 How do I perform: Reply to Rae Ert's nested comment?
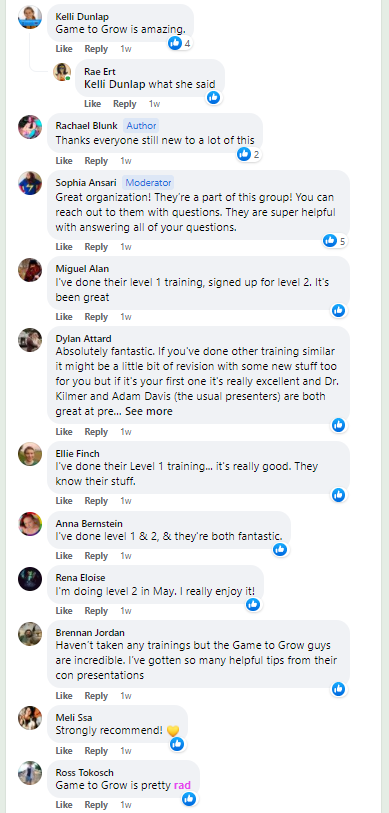[x=124, y=104]
